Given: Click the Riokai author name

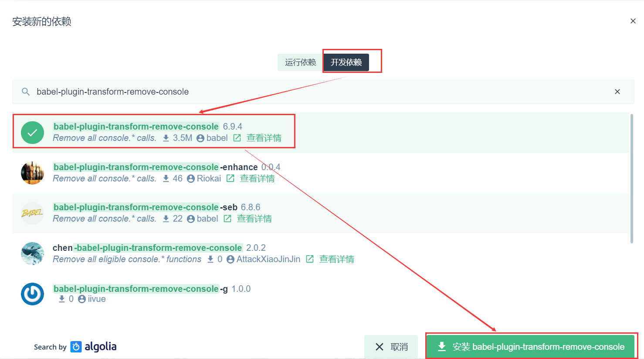Looking at the screenshot, I should tap(209, 178).
